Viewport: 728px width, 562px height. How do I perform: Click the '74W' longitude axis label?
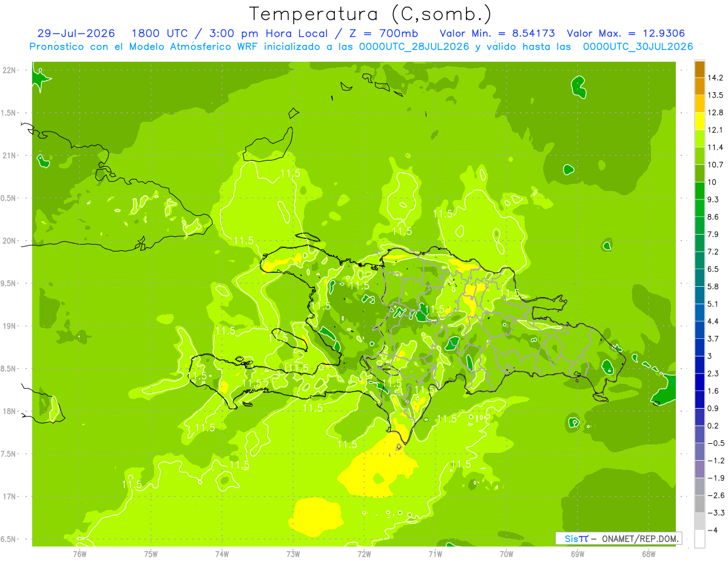[221, 553]
